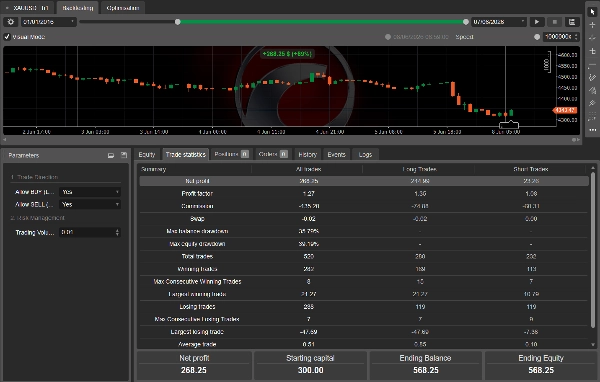Click the green profit label on chart

(287, 54)
